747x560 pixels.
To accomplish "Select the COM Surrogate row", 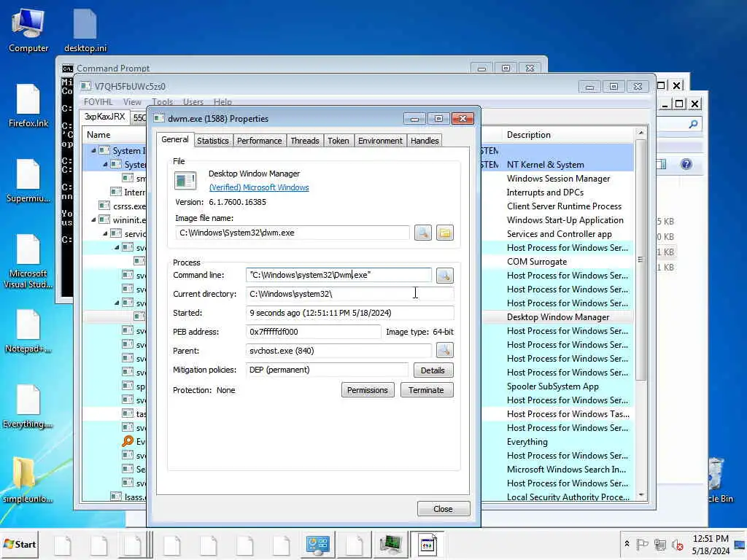I will (537, 262).
